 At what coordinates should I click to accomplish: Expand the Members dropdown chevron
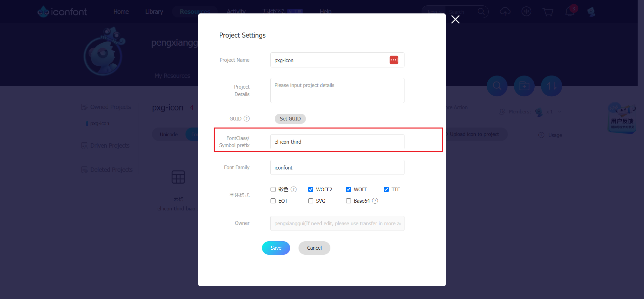(x=559, y=112)
